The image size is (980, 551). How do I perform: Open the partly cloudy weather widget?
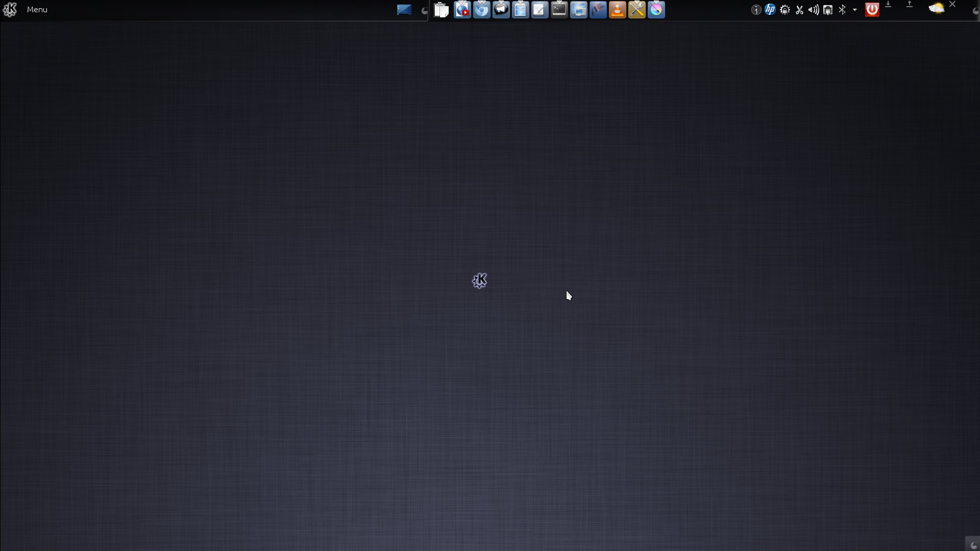(x=937, y=9)
